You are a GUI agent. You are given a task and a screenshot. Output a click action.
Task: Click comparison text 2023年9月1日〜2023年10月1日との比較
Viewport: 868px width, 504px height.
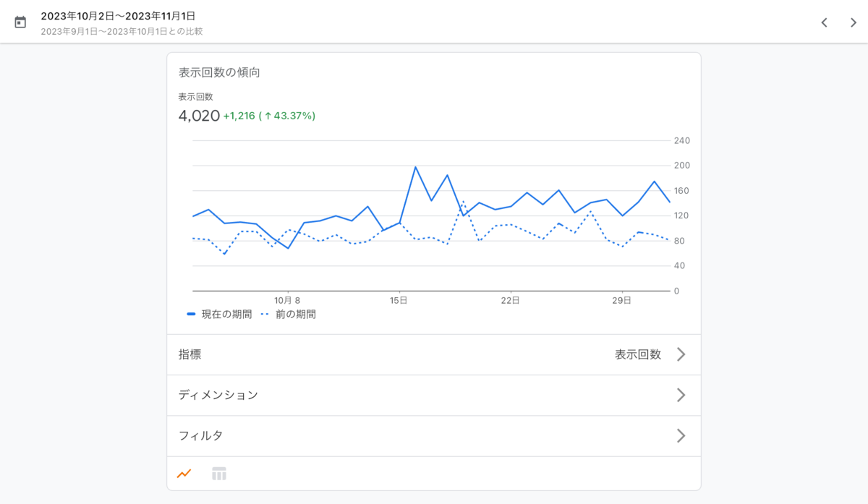122,32
